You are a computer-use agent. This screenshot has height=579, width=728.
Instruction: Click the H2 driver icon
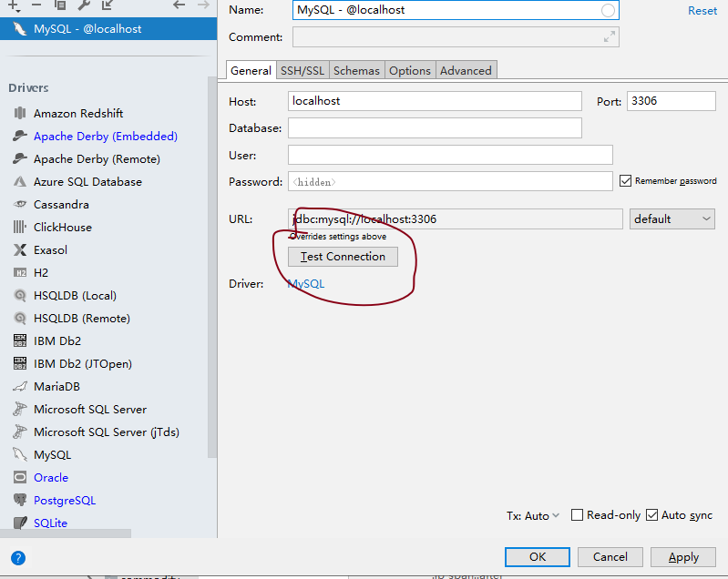(20, 273)
